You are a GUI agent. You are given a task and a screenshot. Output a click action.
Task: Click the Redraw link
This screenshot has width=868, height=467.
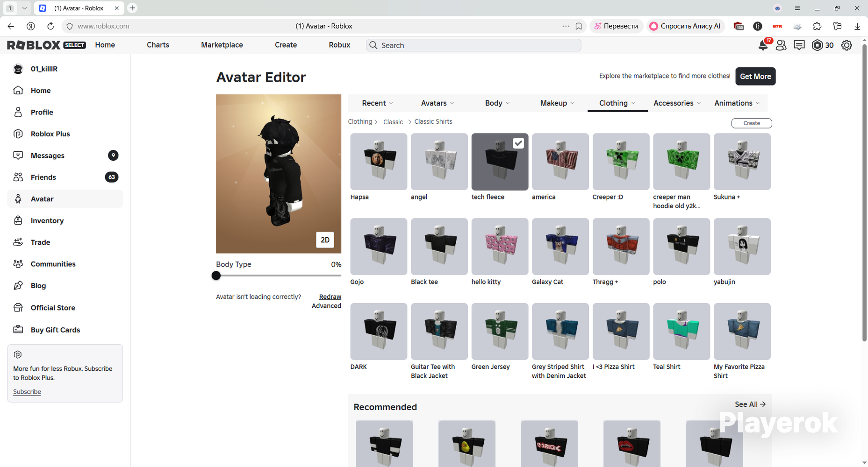click(330, 297)
